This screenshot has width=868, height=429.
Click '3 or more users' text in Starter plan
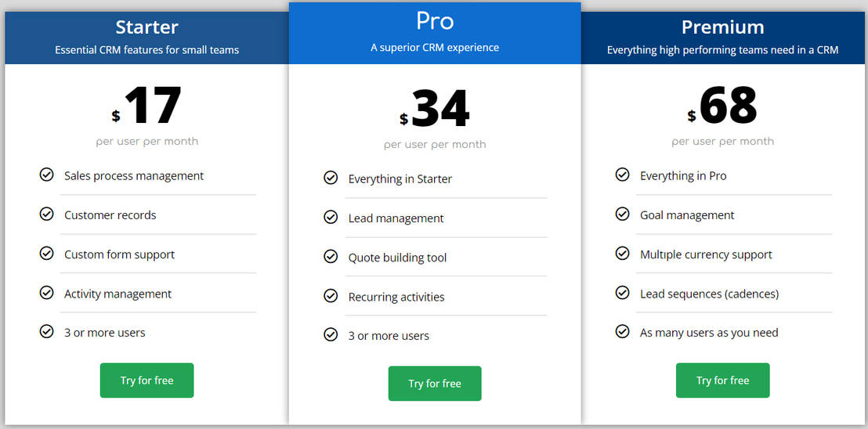click(105, 333)
